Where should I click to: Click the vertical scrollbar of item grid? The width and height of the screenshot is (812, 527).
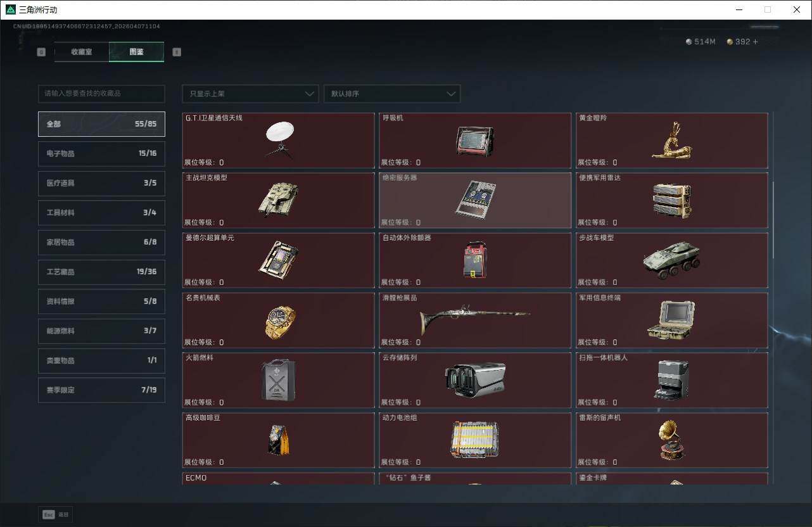(773, 215)
